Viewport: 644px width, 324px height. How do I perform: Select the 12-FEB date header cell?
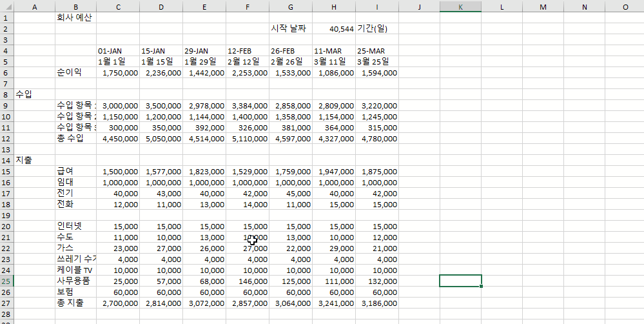pos(248,51)
